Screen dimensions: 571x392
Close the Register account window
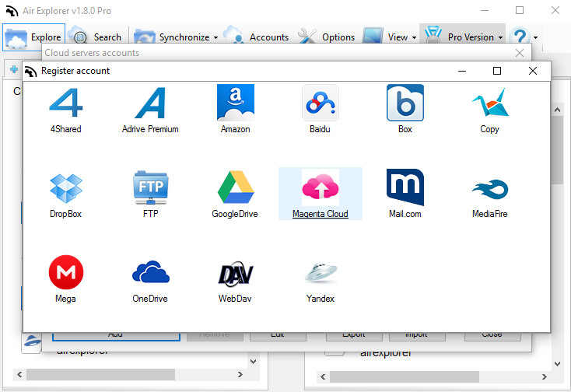(x=533, y=71)
